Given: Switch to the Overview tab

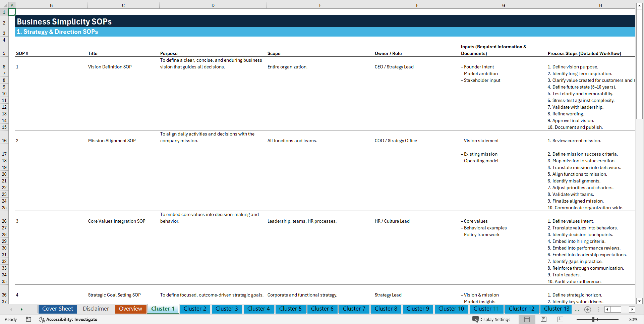Looking at the screenshot, I should click(x=130, y=309).
